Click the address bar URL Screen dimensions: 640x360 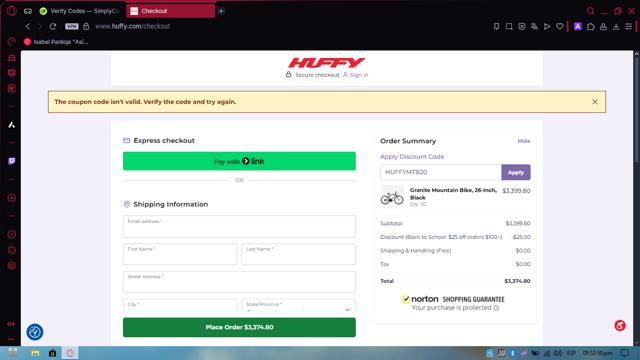click(x=132, y=26)
